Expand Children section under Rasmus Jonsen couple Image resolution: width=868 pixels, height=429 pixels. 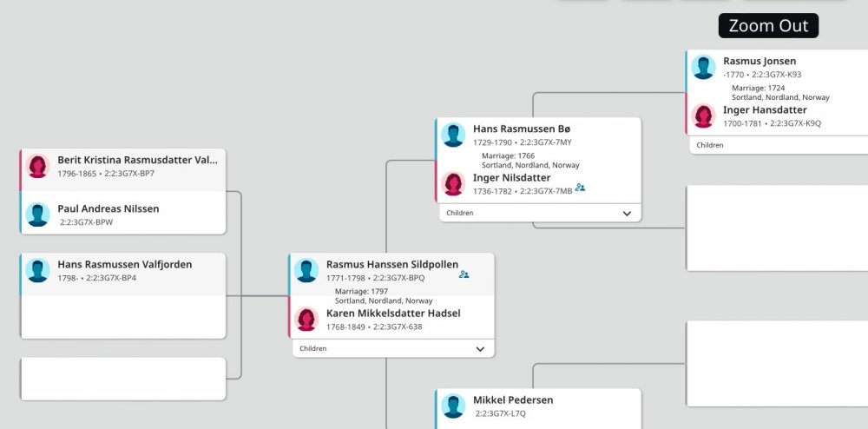(x=710, y=145)
